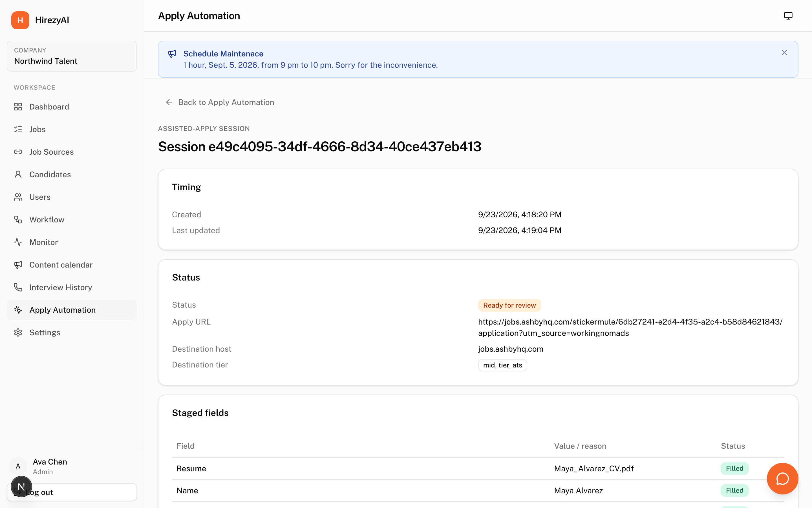Click the Job Sources link icon
Screen dimensions: 812x508
pos(18,152)
